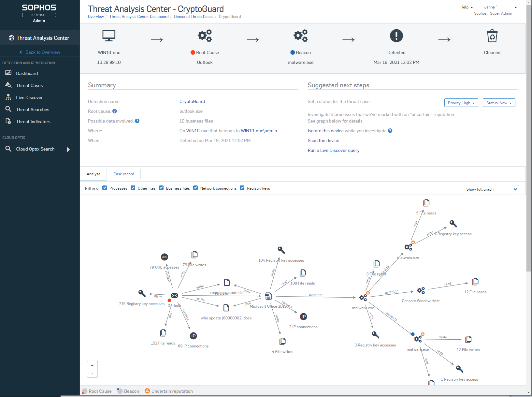This screenshot has width=532, height=397.
Task: Click the WIN10-nuc computer monitor icon
Action: 109,36
